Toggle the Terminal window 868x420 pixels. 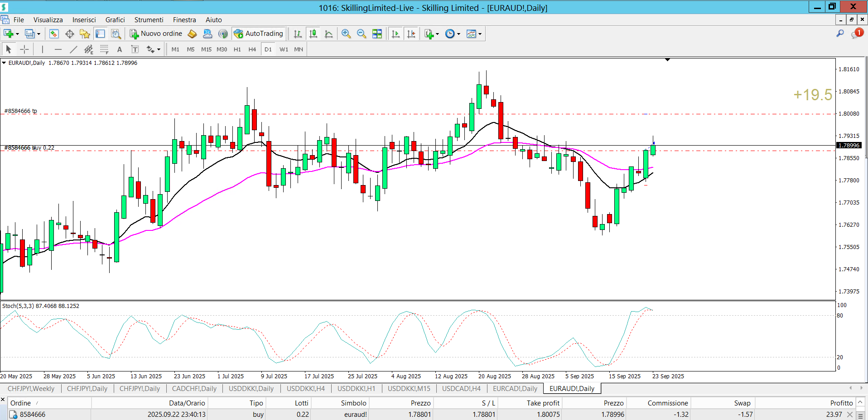100,34
